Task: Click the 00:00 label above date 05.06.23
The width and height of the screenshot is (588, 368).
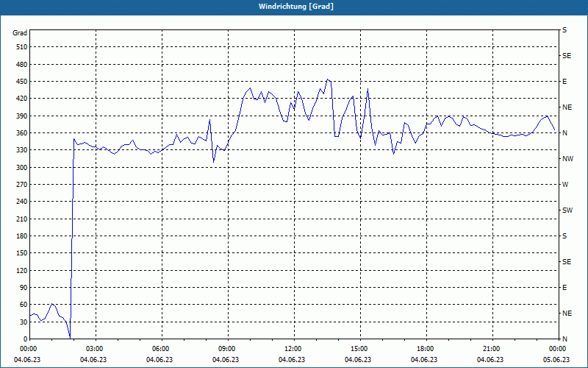Action: point(556,349)
